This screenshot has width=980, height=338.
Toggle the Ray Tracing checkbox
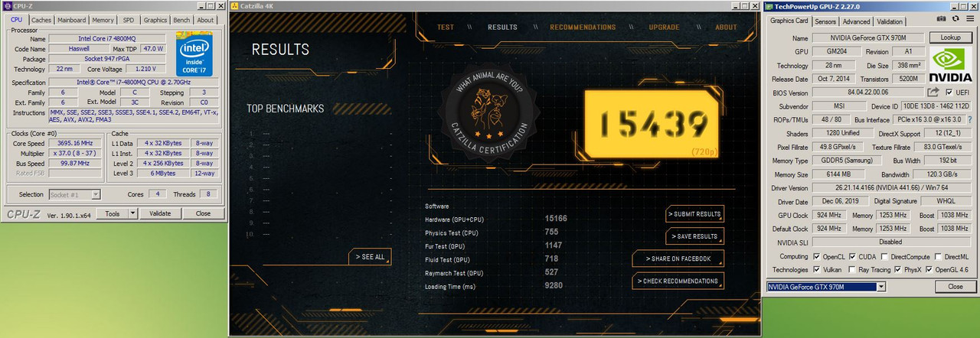(x=853, y=269)
